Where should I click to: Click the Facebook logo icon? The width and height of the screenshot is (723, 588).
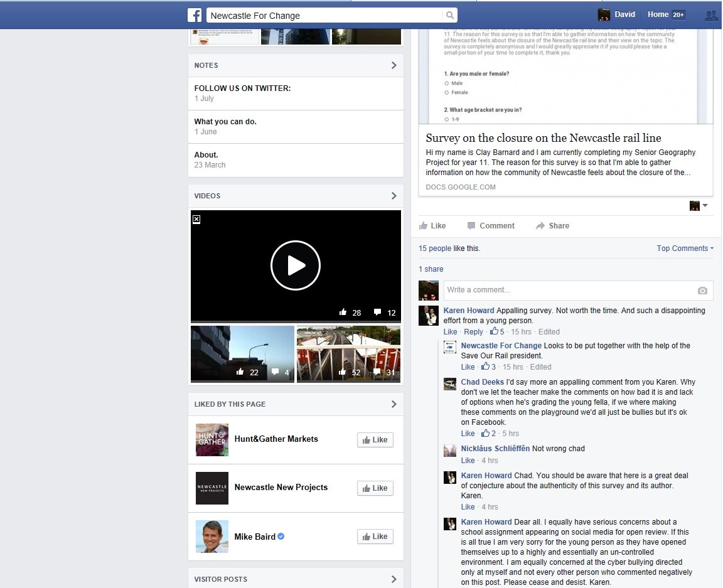pos(195,14)
